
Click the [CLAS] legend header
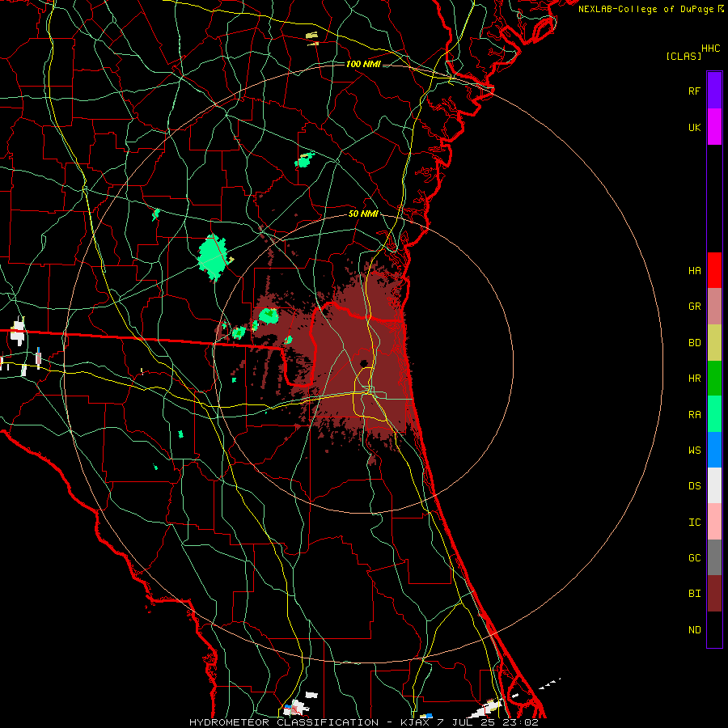[x=684, y=56]
